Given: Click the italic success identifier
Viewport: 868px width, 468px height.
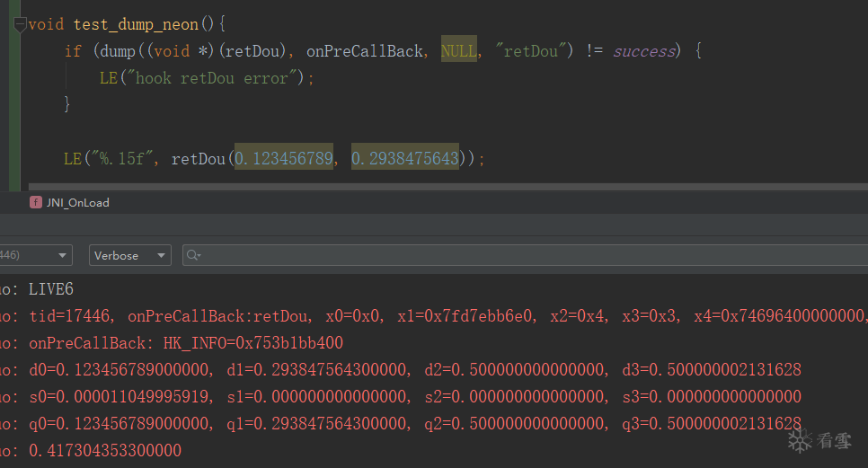Looking at the screenshot, I should click(x=644, y=51).
